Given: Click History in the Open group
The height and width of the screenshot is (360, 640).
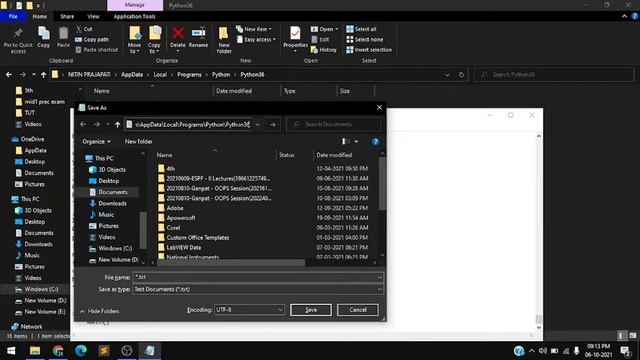Looking at the screenshot, I should [324, 50].
